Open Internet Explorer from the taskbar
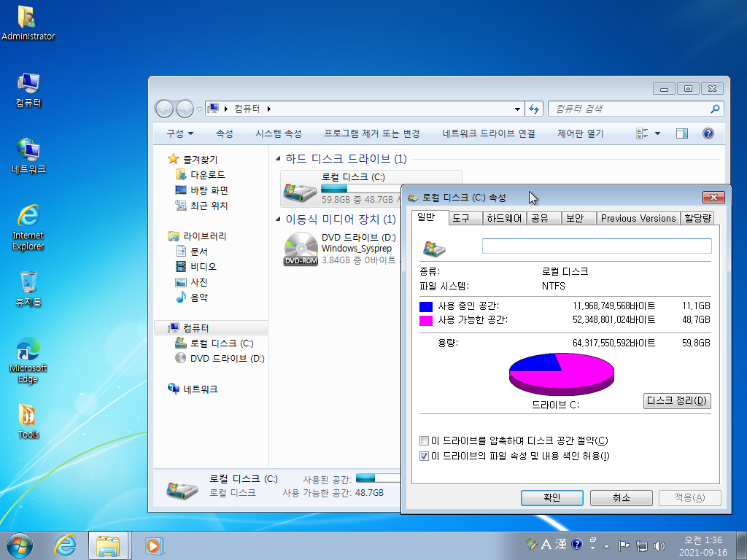The width and height of the screenshot is (747, 560). [x=64, y=545]
